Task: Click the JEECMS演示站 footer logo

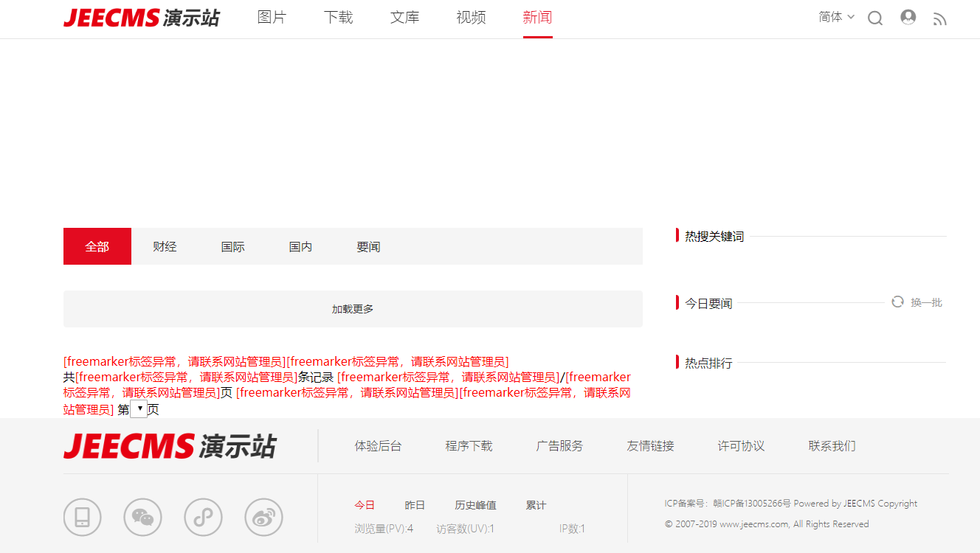Action: pyautogui.click(x=170, y=446)
